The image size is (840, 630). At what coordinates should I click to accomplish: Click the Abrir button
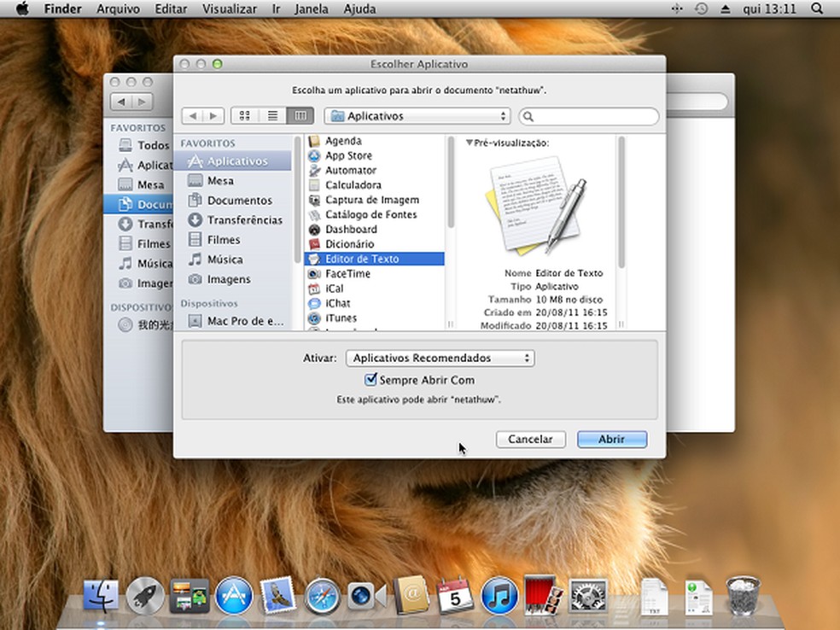point(611,439)
